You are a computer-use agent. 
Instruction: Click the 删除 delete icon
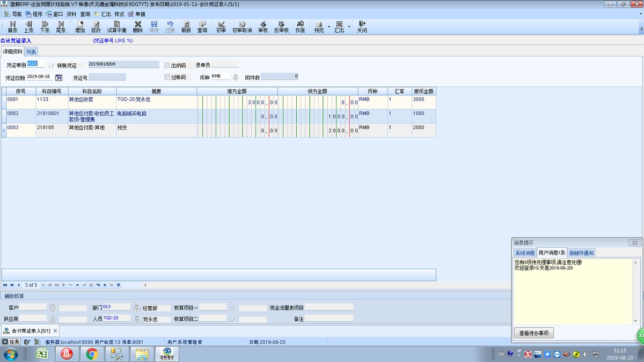tap(138, 27)
